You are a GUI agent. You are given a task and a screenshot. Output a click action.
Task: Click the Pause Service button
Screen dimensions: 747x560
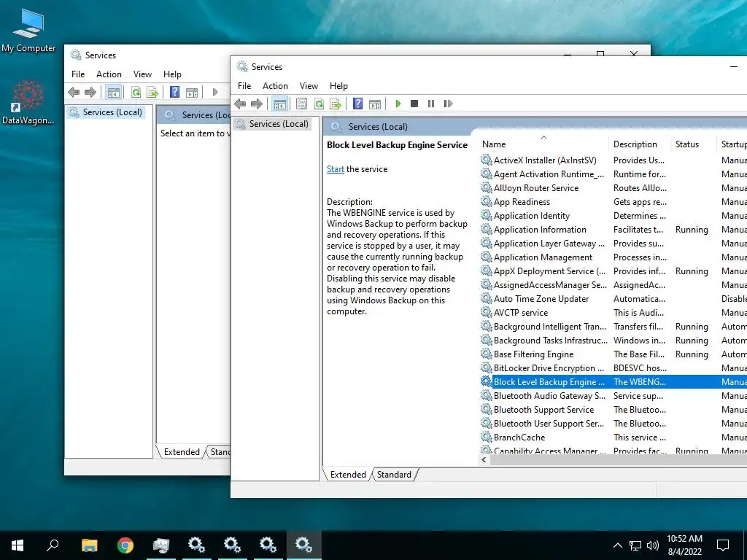[431, 104]
